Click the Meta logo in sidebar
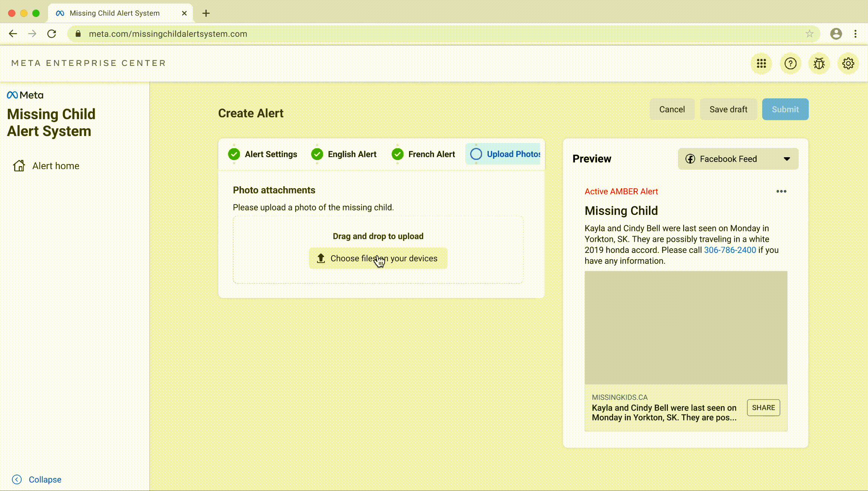Viewport: 868px width, 491px height. [25, 95]
